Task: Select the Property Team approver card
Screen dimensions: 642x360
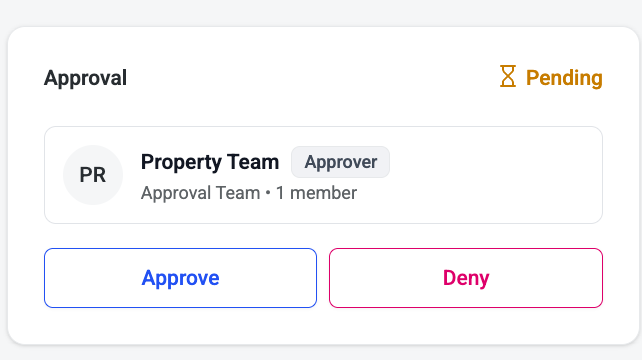Action: (323, 175)
